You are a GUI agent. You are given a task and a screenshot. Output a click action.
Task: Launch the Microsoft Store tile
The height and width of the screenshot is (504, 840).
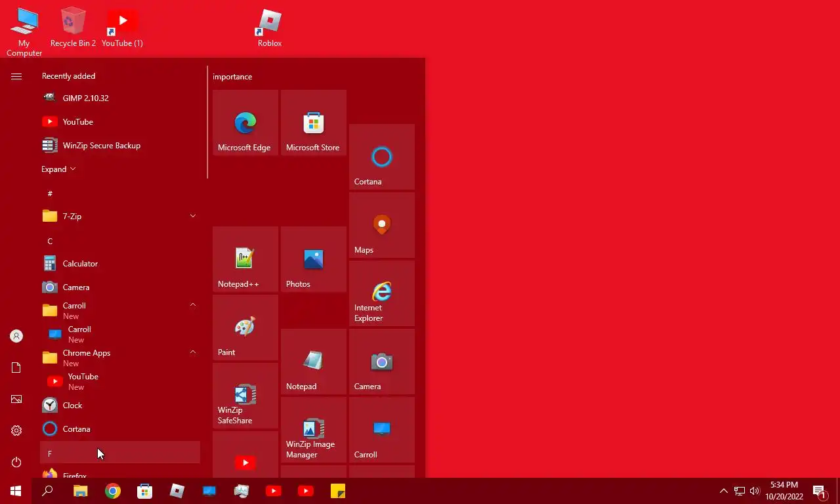point(314,123)
